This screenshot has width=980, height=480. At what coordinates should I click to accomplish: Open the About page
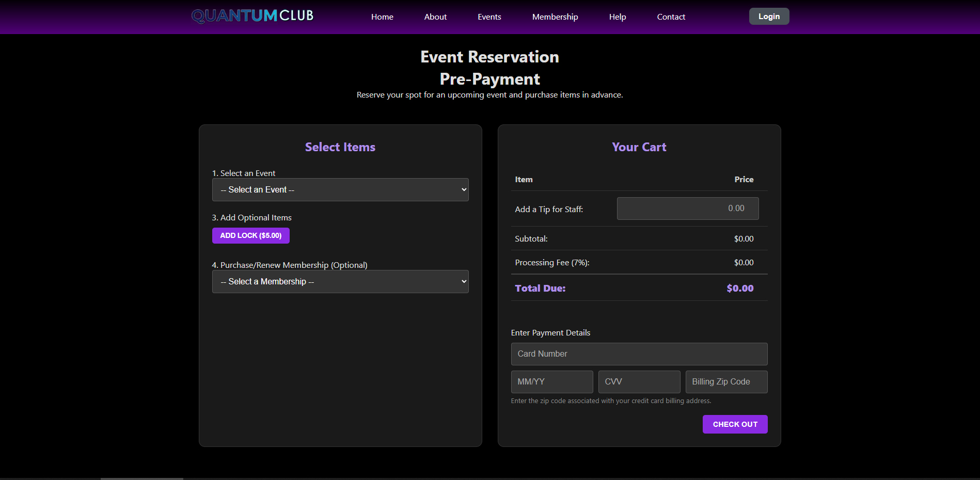(435, 17)
